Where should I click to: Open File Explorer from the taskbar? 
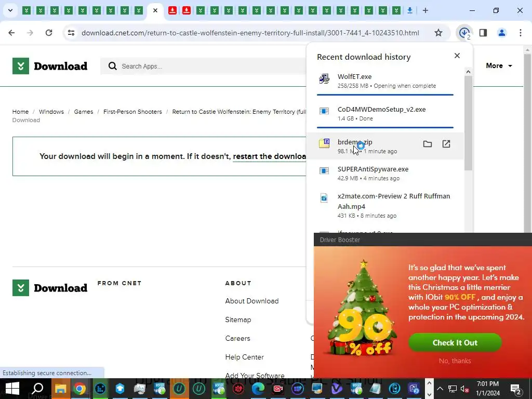click(60, 389)
